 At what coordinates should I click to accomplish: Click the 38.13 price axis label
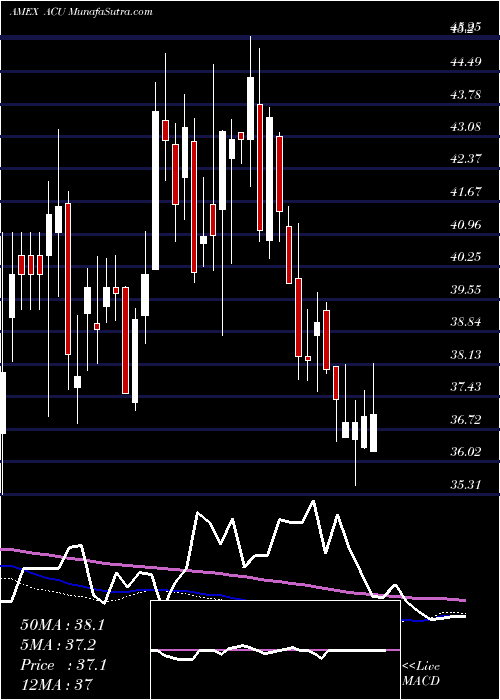point(466,354)
